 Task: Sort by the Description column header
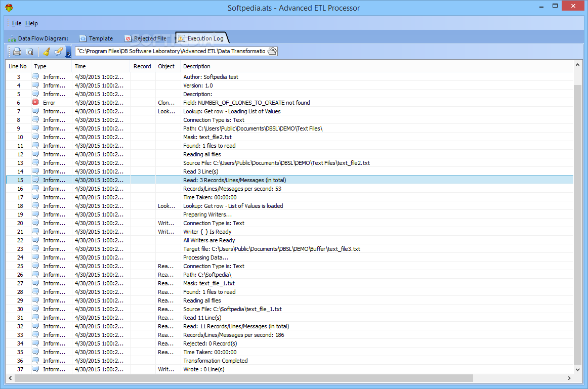[197, 66]
